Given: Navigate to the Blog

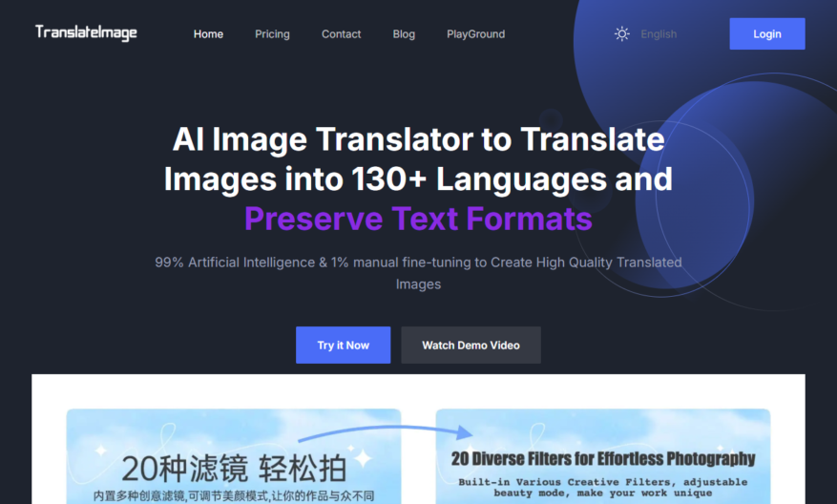Looking at the screenshot, I should click(404, 34).
